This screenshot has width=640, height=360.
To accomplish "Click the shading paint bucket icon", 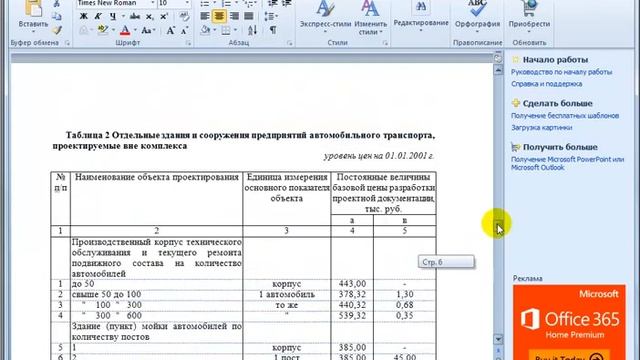I will tap(205, 30).
